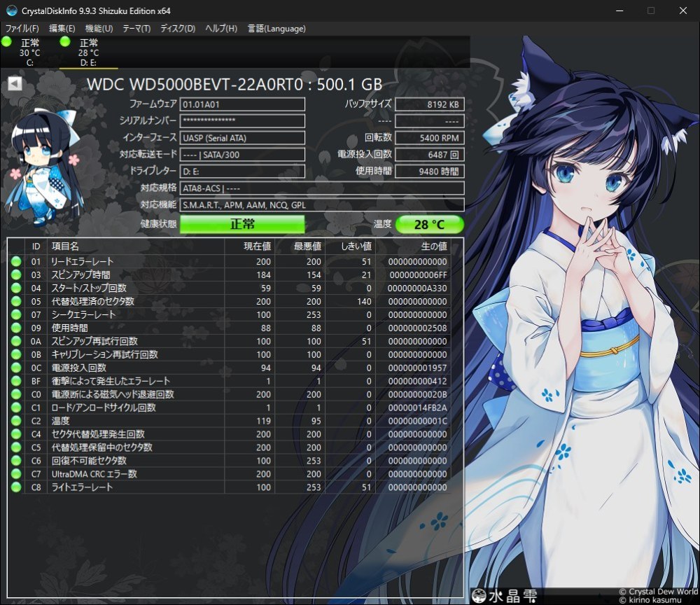Open the 編集(E) menu

pyautogui.click(x=62, y=29)
